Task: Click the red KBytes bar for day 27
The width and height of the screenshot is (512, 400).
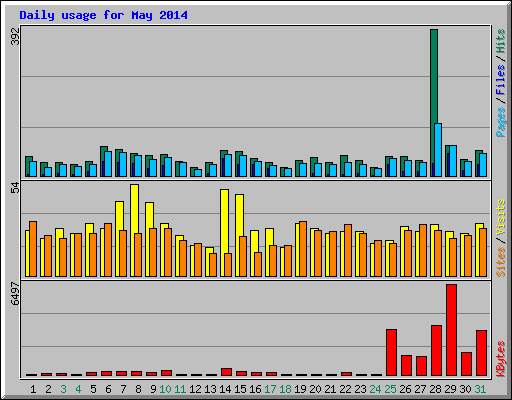Action: (421, 366)
